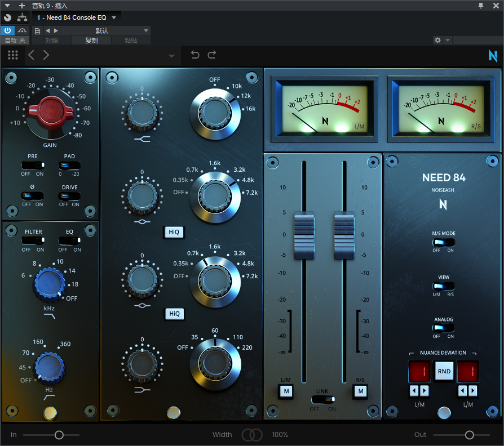This screenshot has height=446, width=504.
Task: Open the preset browser grid icon
Action: click(13, 55)
